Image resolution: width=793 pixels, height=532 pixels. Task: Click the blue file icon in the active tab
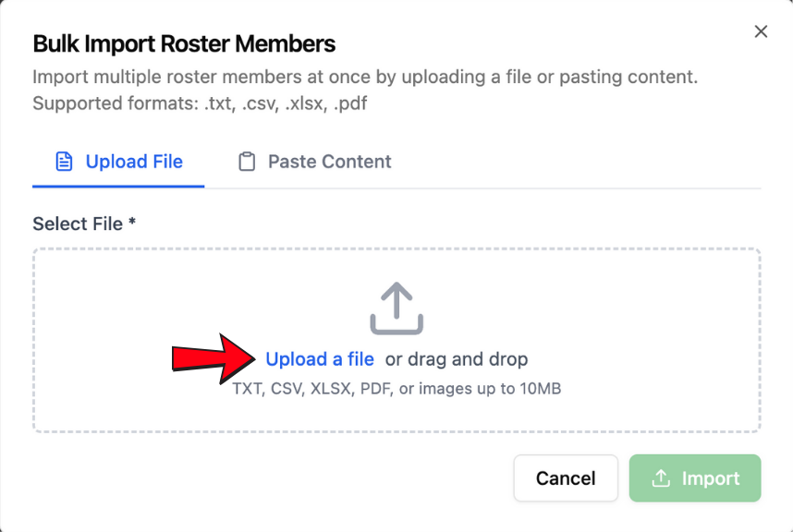[64, 161]
